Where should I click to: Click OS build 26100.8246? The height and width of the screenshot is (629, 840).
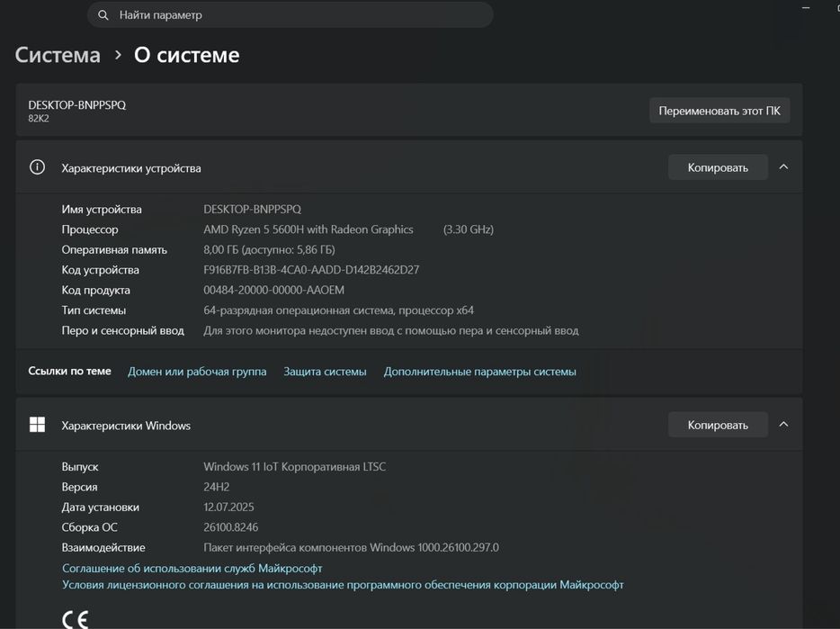coord(231,527)
